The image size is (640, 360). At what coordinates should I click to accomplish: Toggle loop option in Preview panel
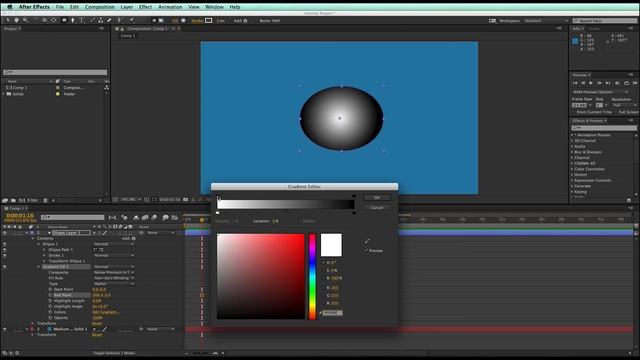(627, 83)
